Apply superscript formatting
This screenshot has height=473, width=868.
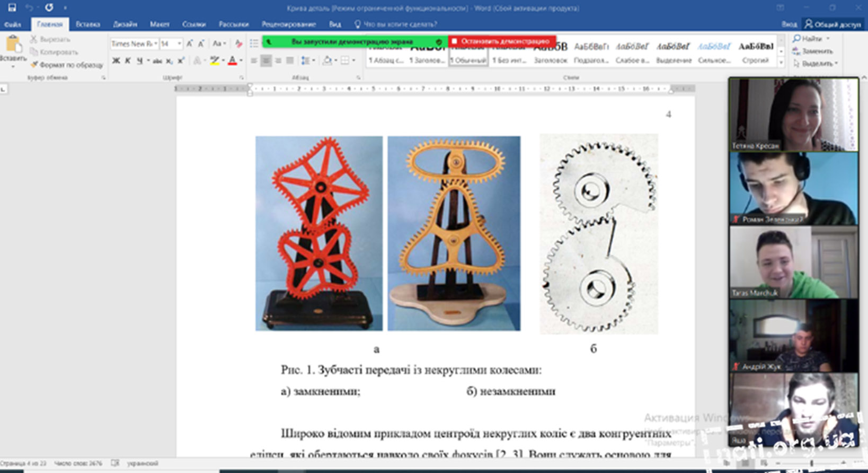click(181, 61)
